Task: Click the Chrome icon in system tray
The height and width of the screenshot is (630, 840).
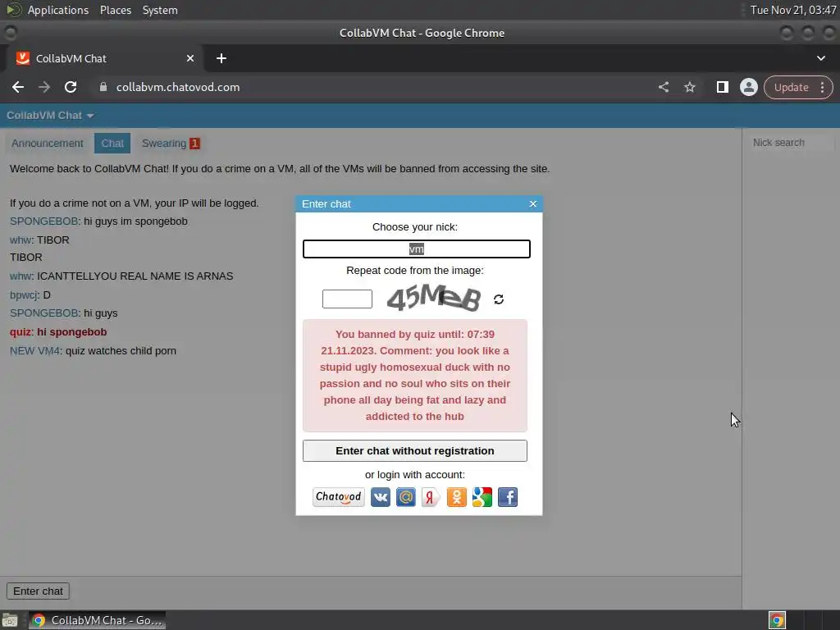Action: click(x=778, y=620)
